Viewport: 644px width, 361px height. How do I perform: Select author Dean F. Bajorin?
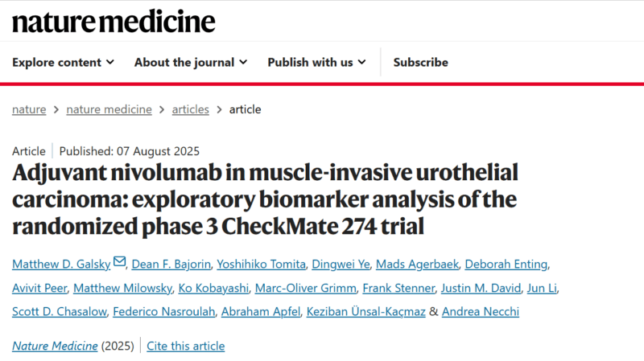click(x=171, y=265)
